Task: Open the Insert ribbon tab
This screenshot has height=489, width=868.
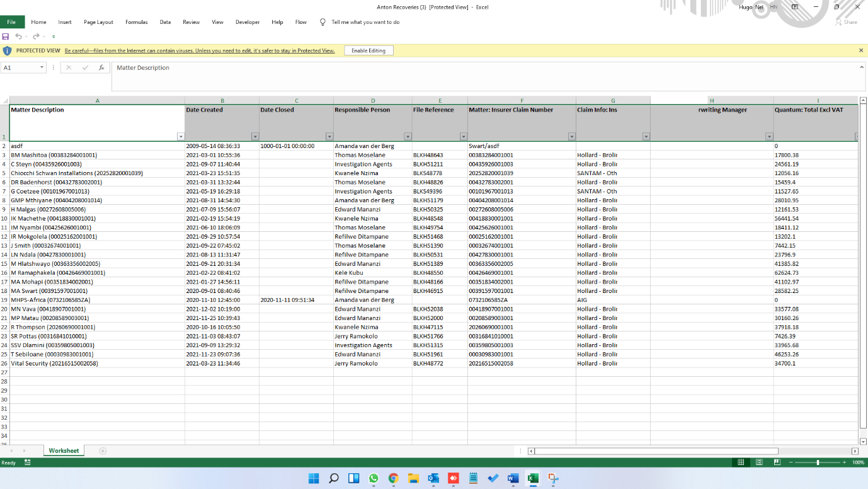Action: (65, 22)
